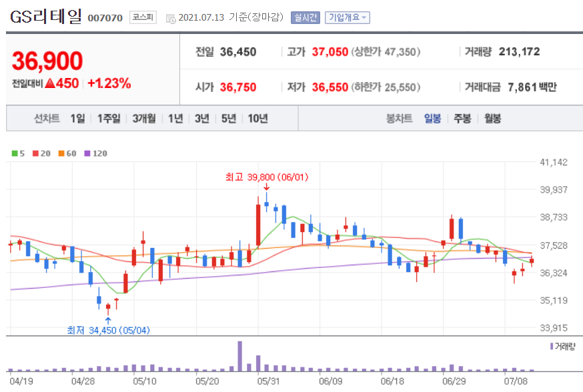The image size is (583, 392).
Task: Click the 거래대금 7,861 백만 value
Action: click(x=532, y=87)
